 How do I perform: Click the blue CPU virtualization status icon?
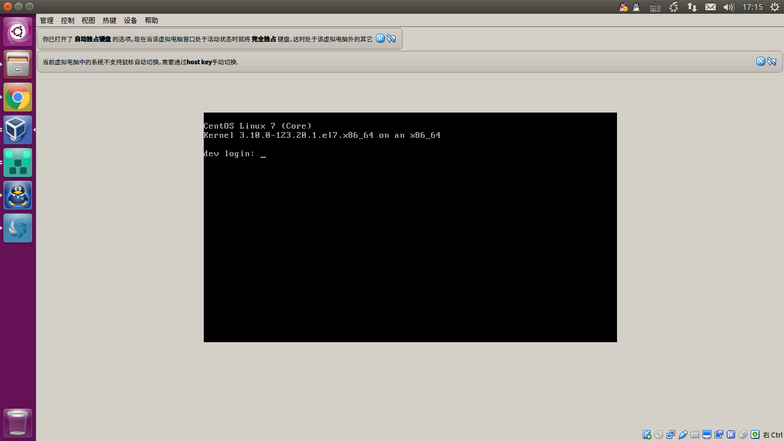coord(731,434)
